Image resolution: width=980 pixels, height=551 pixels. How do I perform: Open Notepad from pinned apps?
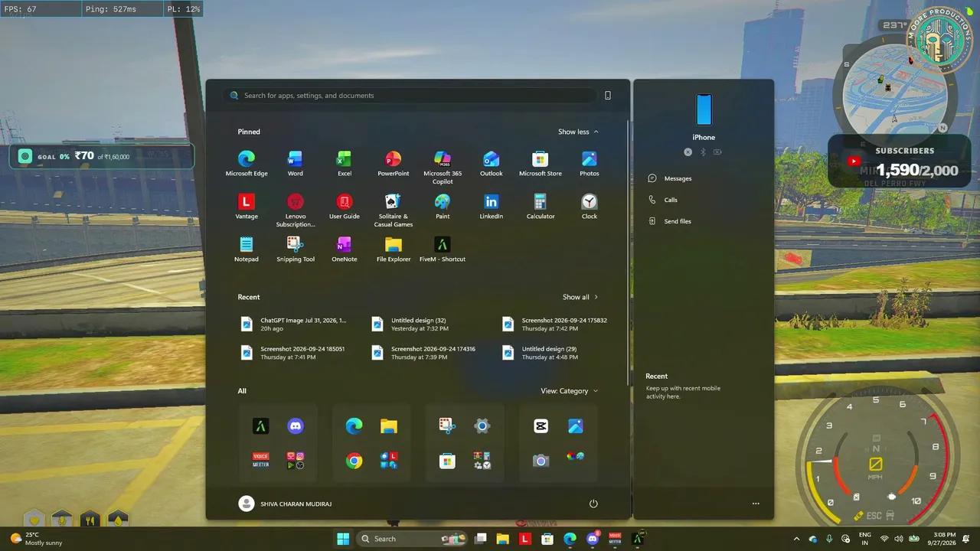[247, 249]
